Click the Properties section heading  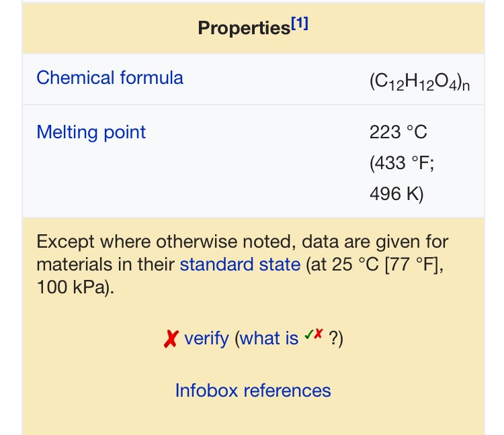click(x=244, y=28)
